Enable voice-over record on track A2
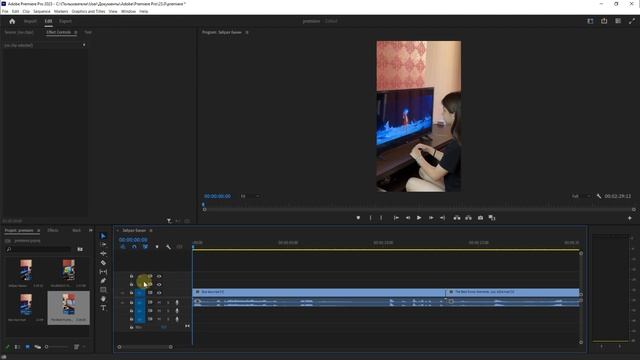 pos(177,311)
